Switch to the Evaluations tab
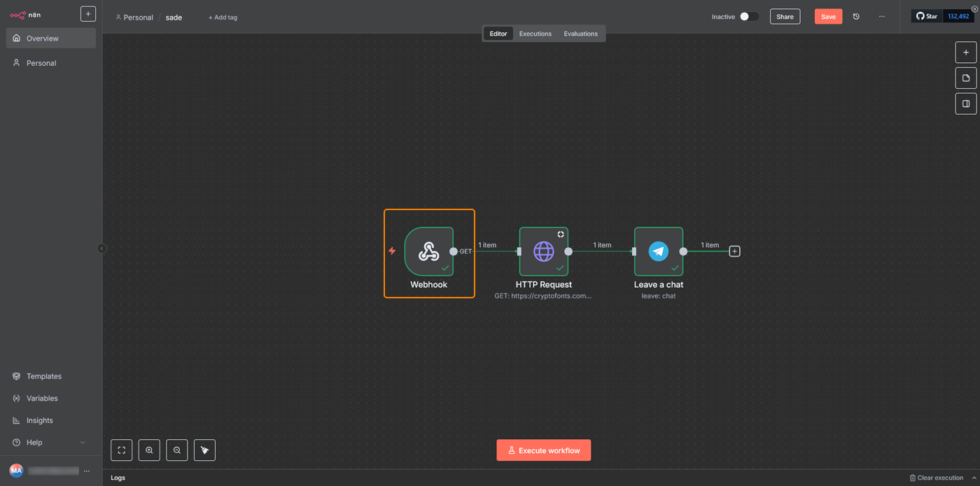 (580, 34)
